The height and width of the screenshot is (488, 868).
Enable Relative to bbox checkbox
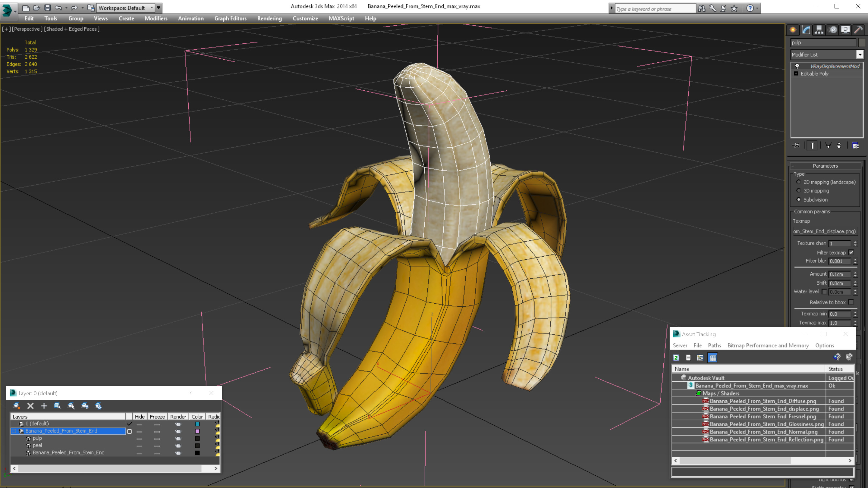pyautogui.click(x=851, y=302)
